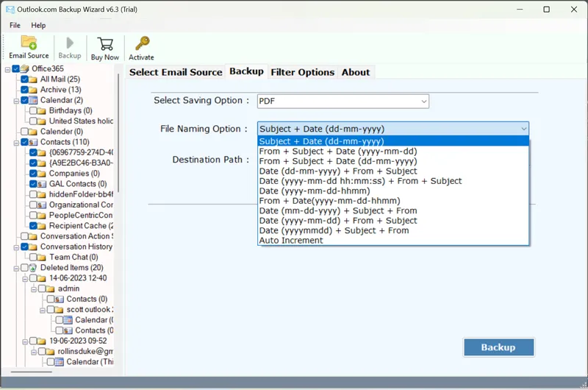
Task: Switch to the Filter Options tab
Action: pos(302,72)
